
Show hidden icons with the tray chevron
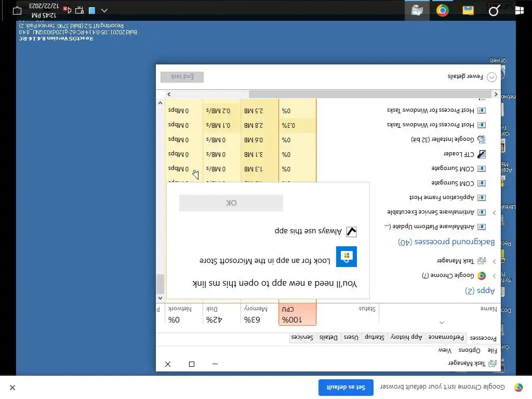104,10
